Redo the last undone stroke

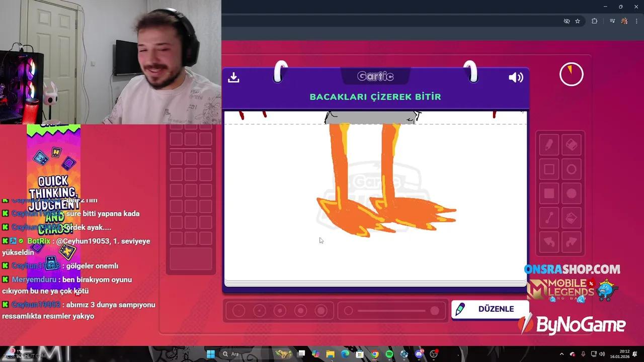pos(571,241)
